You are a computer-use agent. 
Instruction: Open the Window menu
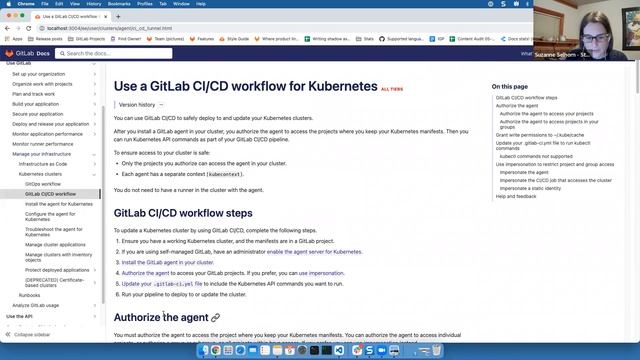pyautogui.click(x=181, y=4)
